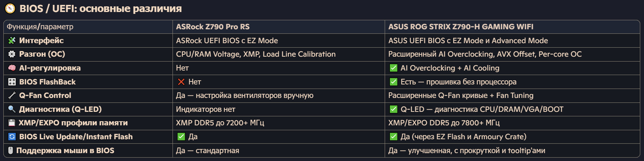Click the dice icon beside BIOS FlashBack
This screenshot has width=644, height=161.
coord(12,82)
